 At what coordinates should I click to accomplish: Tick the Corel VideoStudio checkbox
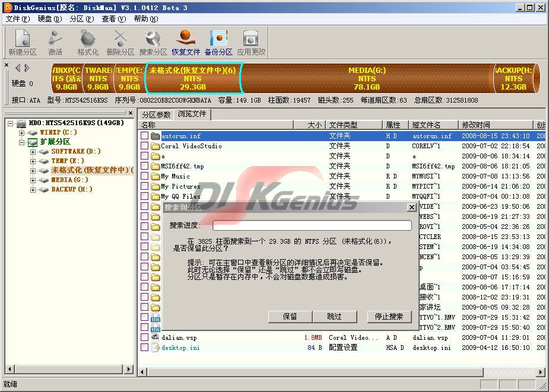[144, 146]
